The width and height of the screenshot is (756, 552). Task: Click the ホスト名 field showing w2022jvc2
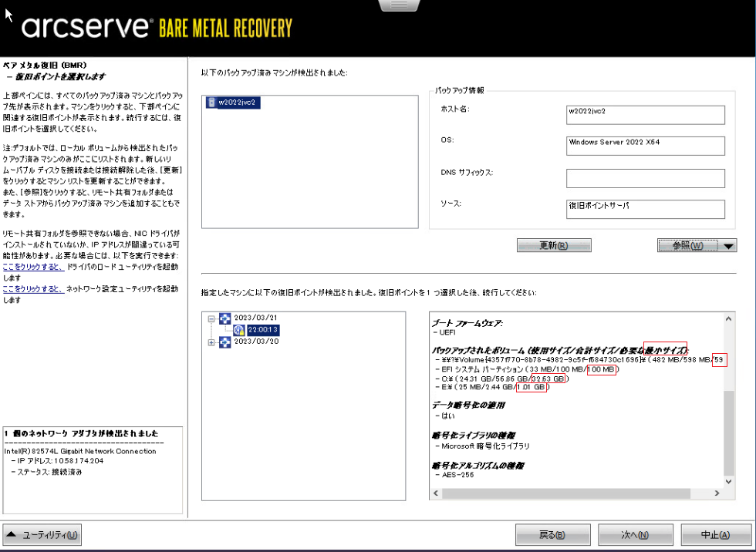(x=645, y=115)
